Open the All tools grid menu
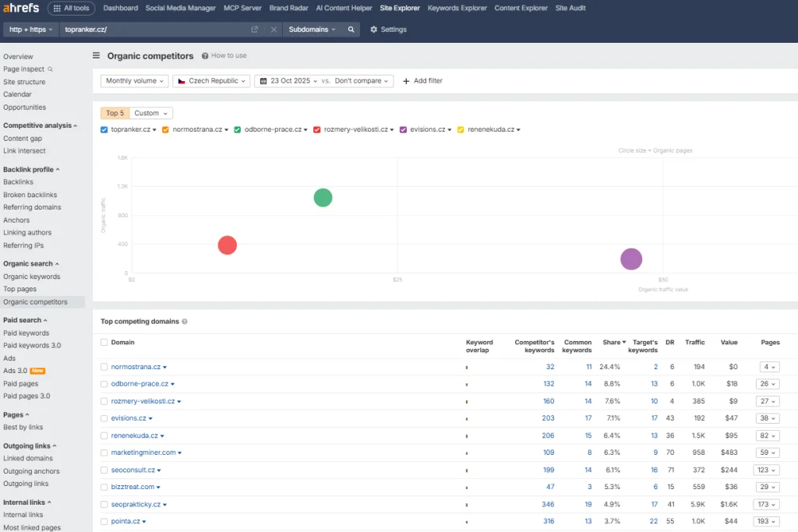This screenshot has height=532, width=798. pos(71,8)
